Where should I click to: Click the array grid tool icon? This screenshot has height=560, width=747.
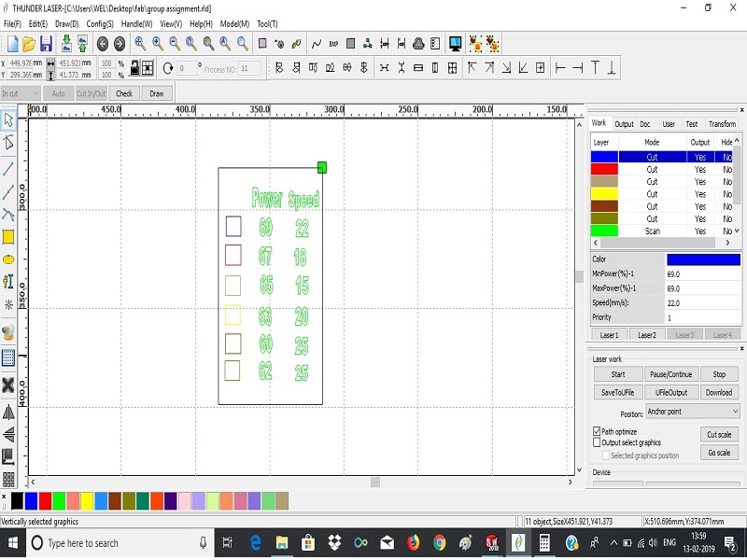(8, 479)
